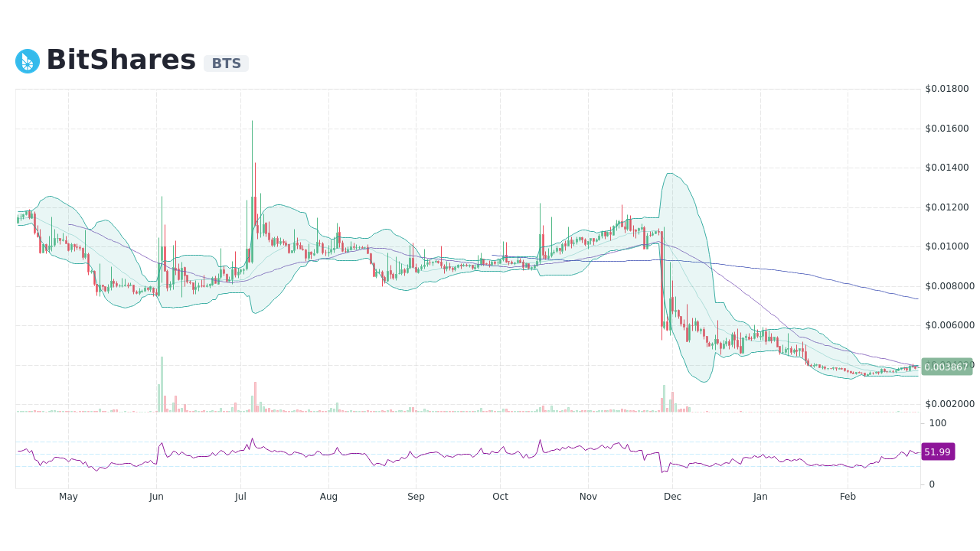980x551 pixels.
Task: Click the Nov date label
Action: click(588, 497)
